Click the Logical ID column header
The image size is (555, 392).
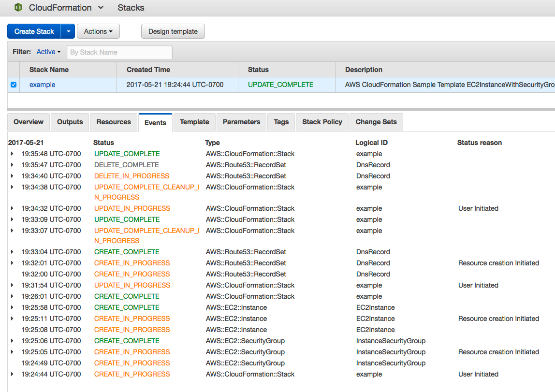(371, 143)
